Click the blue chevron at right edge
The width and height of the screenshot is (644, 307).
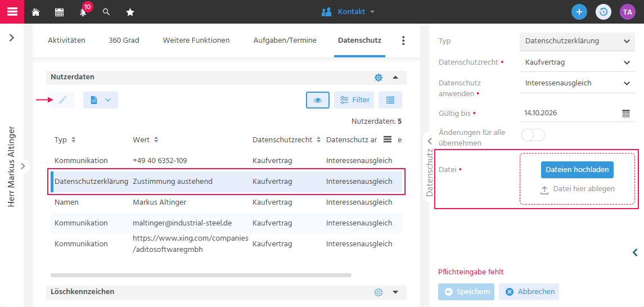pos(635,252)
